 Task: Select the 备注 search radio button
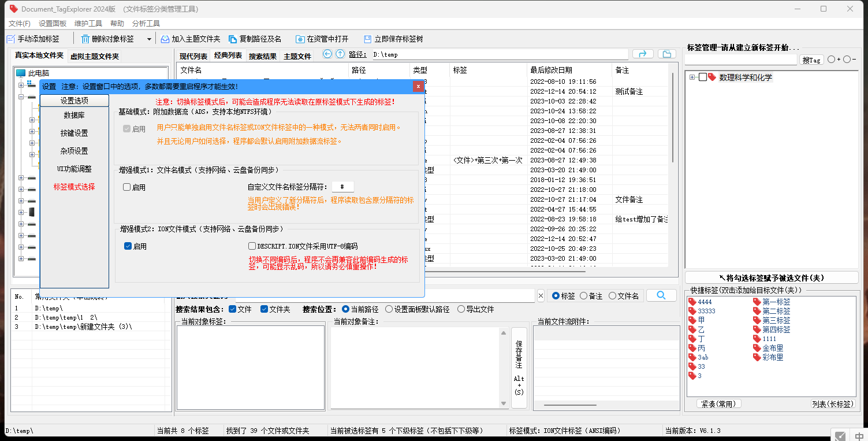(583, 296)
